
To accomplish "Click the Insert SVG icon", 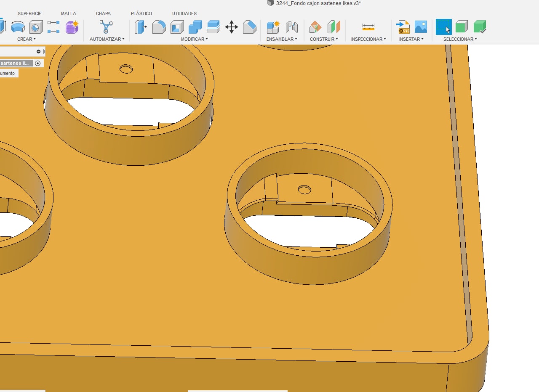I will tap(403, 27).
